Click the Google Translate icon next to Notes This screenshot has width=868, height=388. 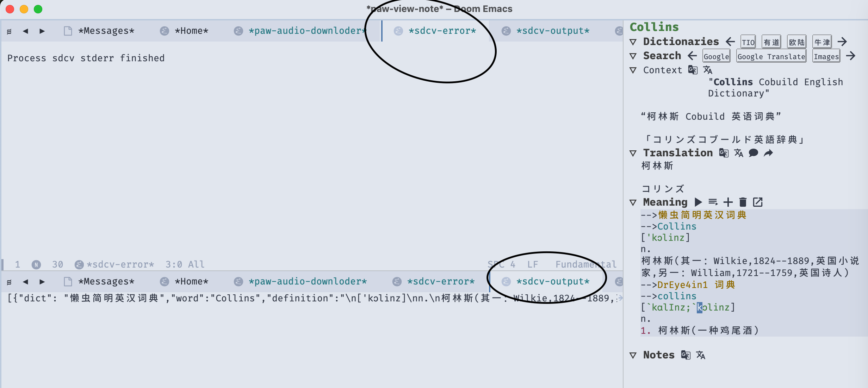[x=686, y=355]
